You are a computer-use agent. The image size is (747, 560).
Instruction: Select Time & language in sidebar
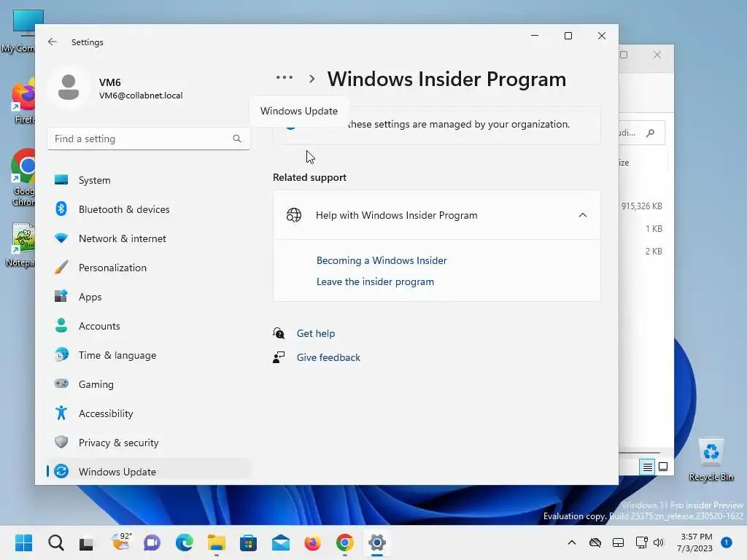pyautogui.click(x=148, y=355)
